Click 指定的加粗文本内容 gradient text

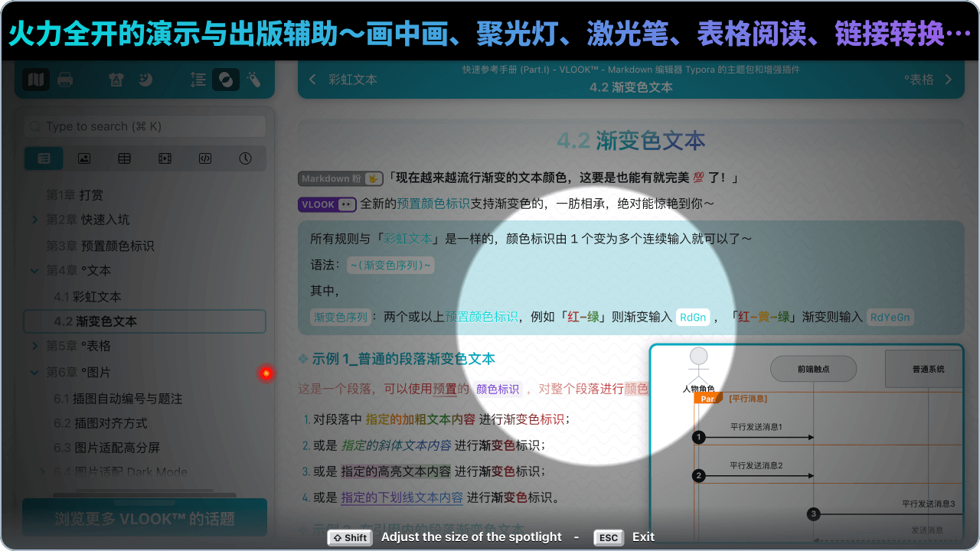coord(420,419)
